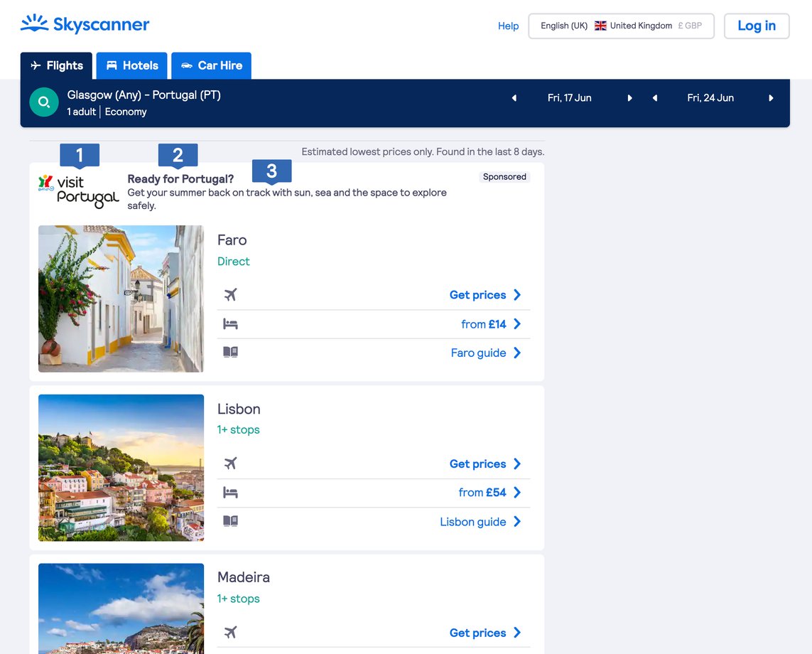
Task: Click the United Kingdom flag icon
Action: tap(600, 26)
